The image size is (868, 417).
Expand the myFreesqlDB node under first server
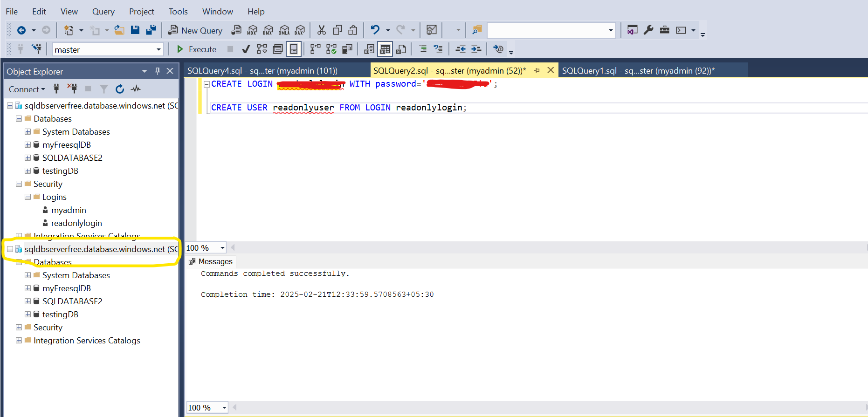(28, 145)
